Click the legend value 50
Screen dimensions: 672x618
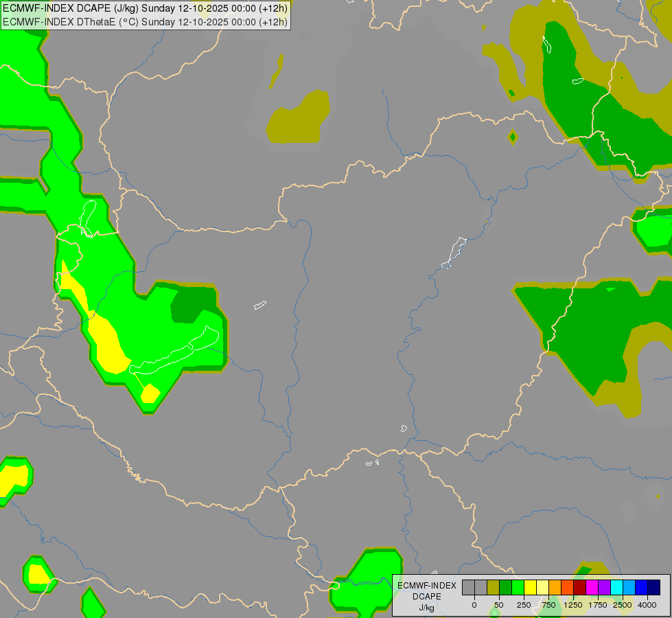coord(499,605)
